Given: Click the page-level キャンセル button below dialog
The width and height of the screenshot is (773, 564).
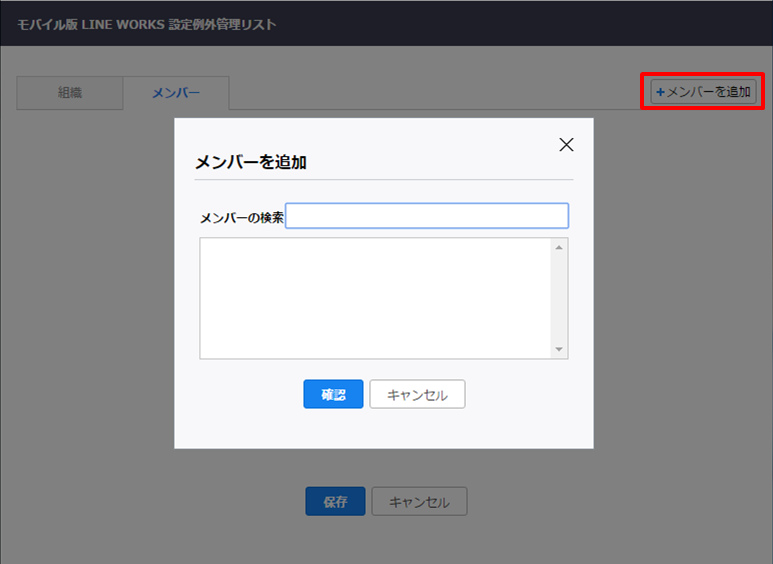Looking at the screenshot, I should pos(419,502).
